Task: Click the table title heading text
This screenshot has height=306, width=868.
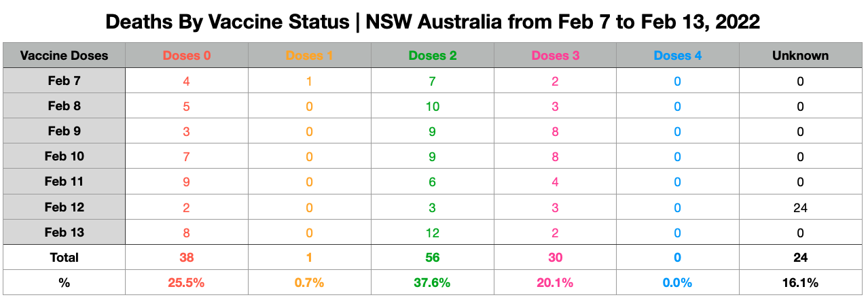Action: tap(433, 22)
